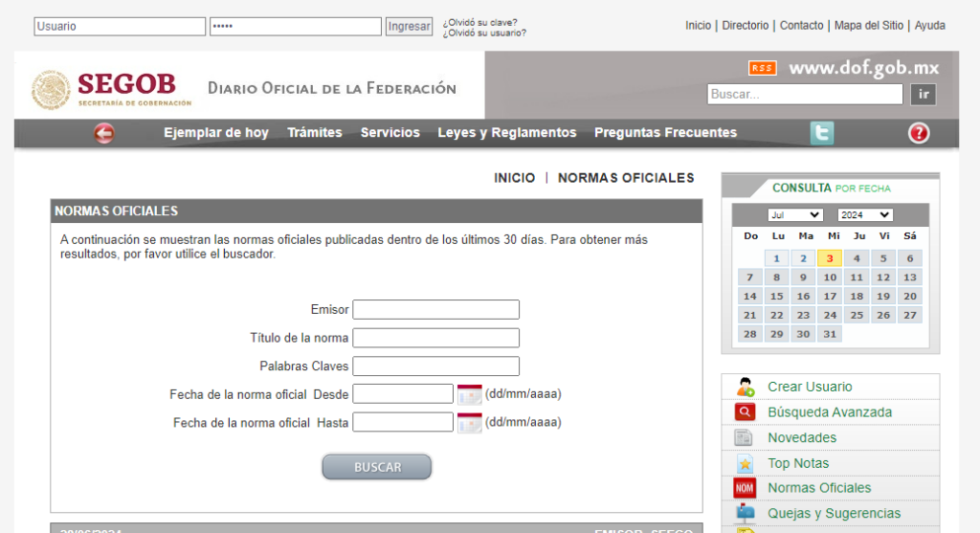Open Leyes y Reglamentos menu
Viewport: 980px width, 533px height.
click(x=507, y=132)
